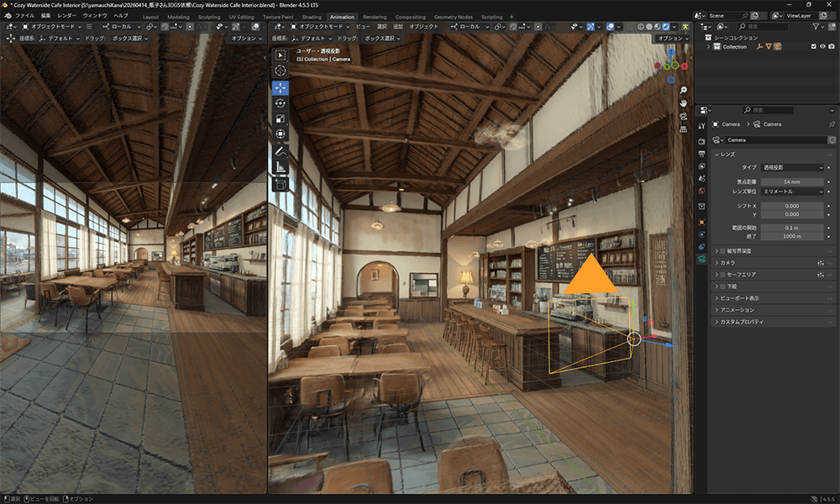Switch to the Rendering workspace tab
840x504 pixels.
pos(375,17)
